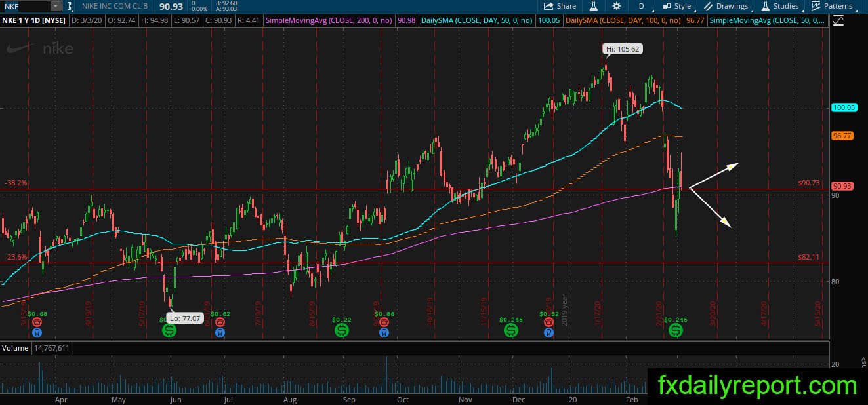The image size is (868, 405).
Task: Click the blue lightbulb icon below $0.62 earnings
Action: coord(220,332)
